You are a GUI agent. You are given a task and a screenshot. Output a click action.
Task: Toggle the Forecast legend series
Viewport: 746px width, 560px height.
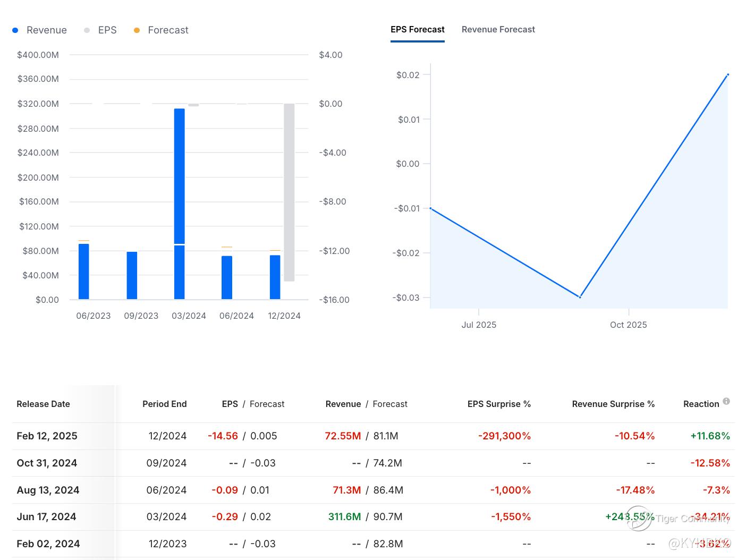click(167, 30)
